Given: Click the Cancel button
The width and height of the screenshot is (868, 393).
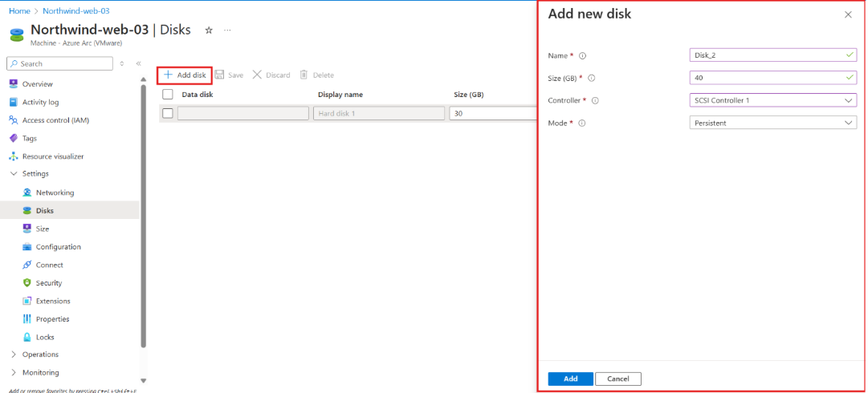Looking at the screenshot, I should 618,379.
